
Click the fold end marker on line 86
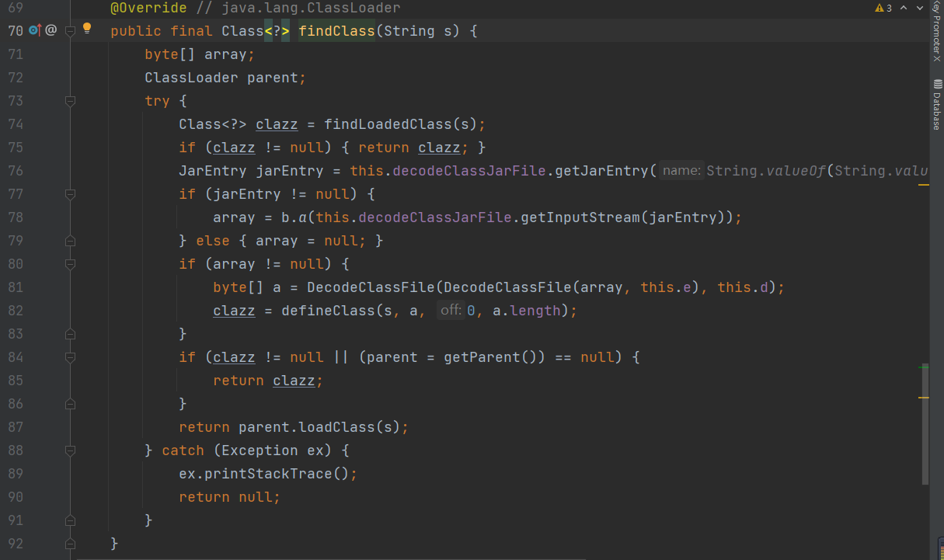(70, 404)
